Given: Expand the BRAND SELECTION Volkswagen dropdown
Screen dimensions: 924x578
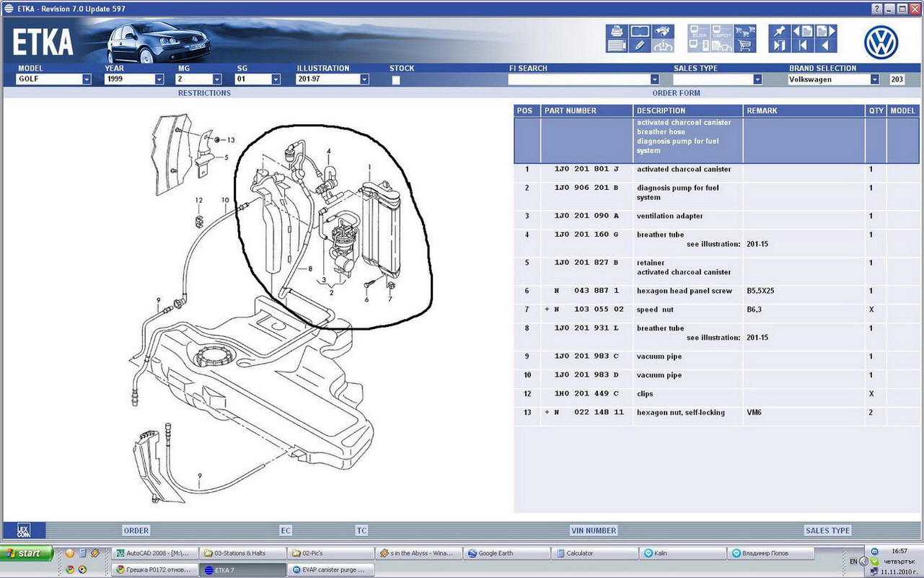Looking at the screenshot, I should pyautogui.click(x=874, y=79).
